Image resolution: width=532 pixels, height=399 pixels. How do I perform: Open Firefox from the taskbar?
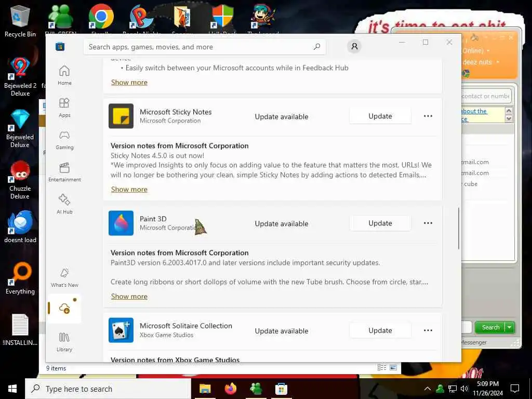pyautogui.click(x=230, y=389)
